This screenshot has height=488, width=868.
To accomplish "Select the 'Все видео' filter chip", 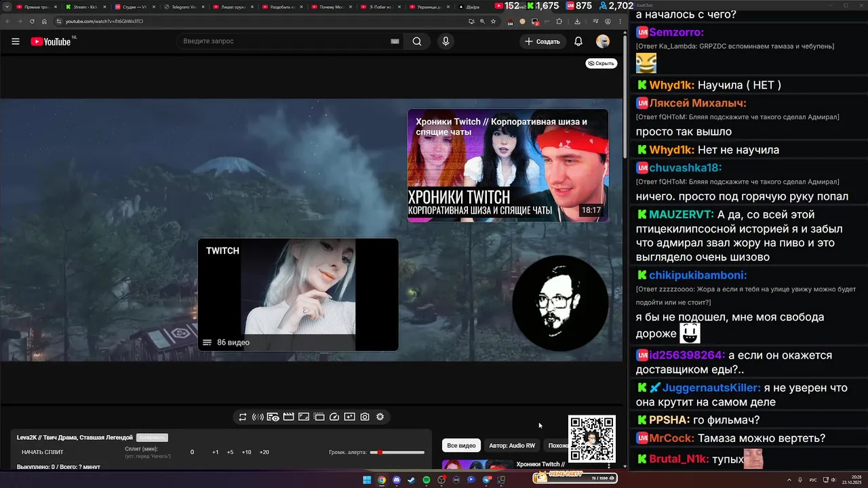I will (x=462, y=445).
